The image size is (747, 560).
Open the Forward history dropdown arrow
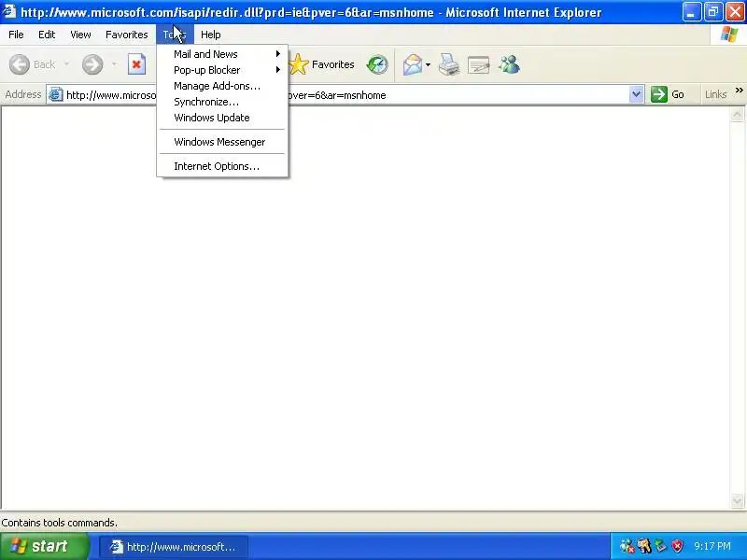[x=114, y=63]
